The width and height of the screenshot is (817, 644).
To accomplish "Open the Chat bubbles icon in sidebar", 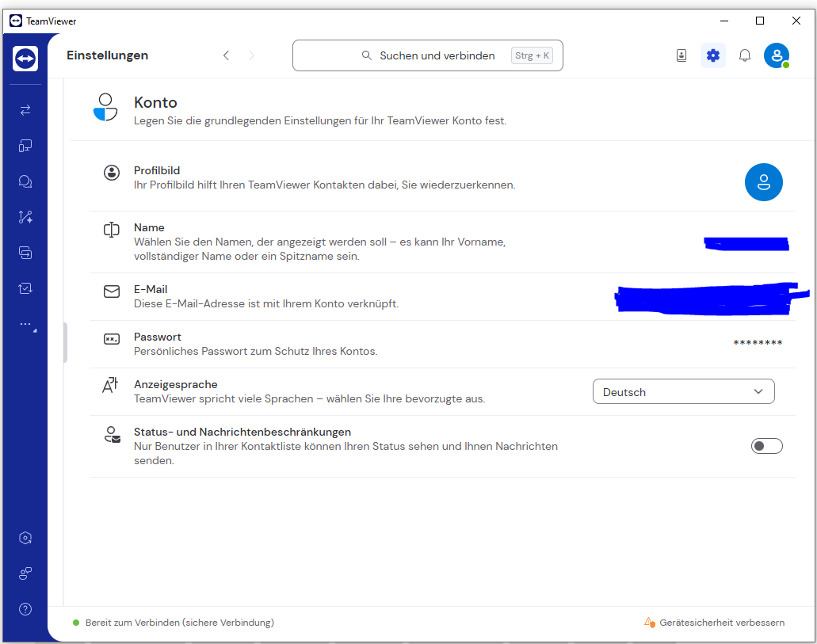I will tap(25, 181).
